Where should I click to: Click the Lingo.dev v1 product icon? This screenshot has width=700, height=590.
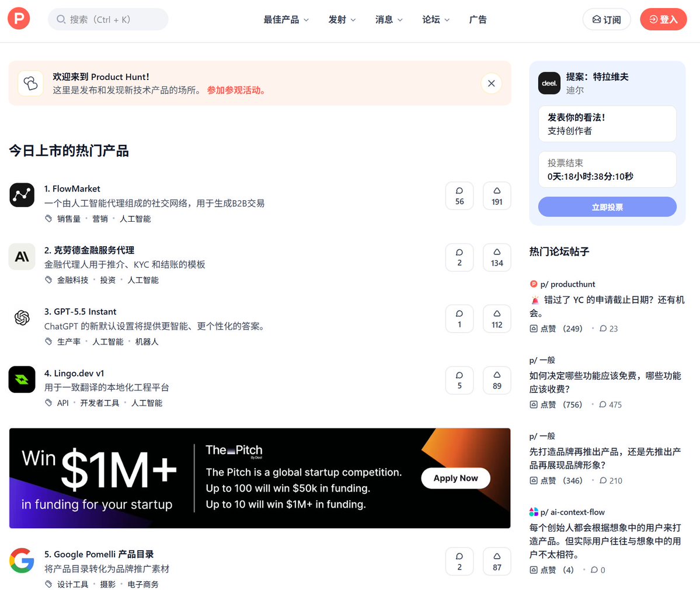point(22,379)
